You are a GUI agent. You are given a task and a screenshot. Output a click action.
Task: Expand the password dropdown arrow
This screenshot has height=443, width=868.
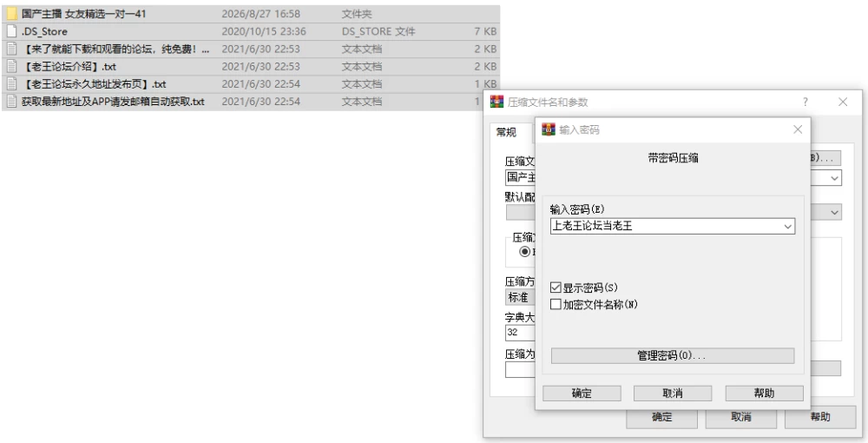pos(788,227)
